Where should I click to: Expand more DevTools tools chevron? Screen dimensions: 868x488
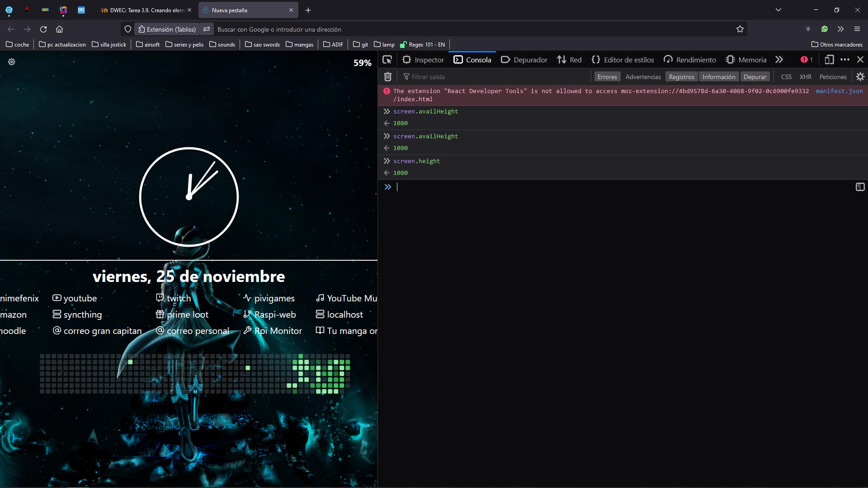click(x=779, y=60)
